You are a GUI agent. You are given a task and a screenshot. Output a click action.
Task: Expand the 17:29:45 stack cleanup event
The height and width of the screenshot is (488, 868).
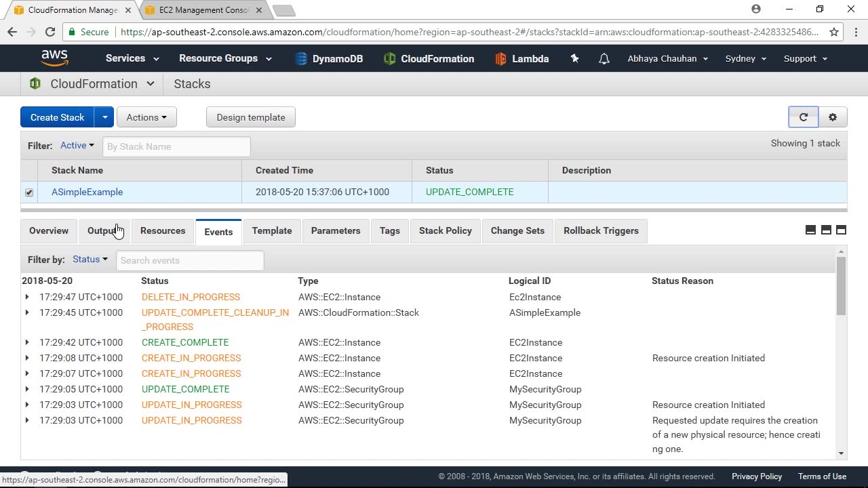tap(27, 312)
